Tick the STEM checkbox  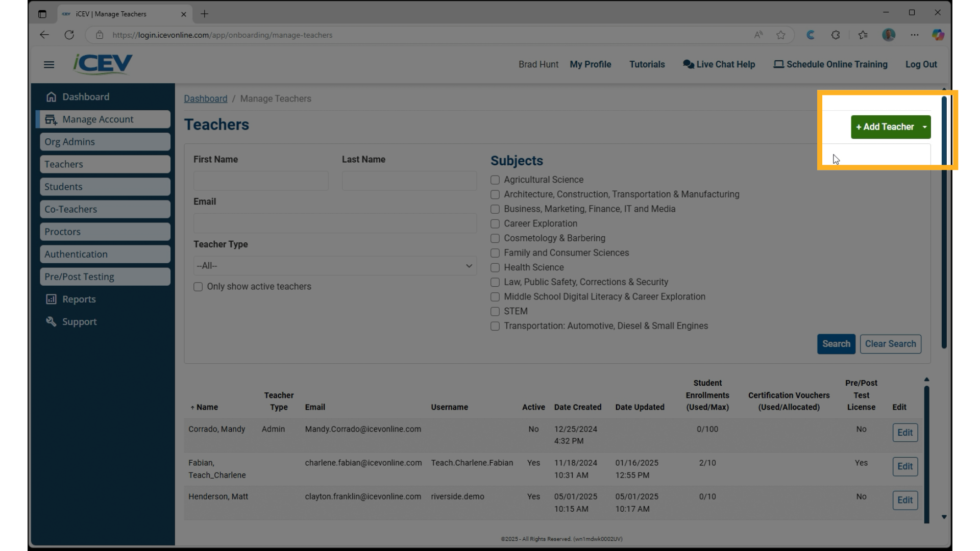(495, 311)
